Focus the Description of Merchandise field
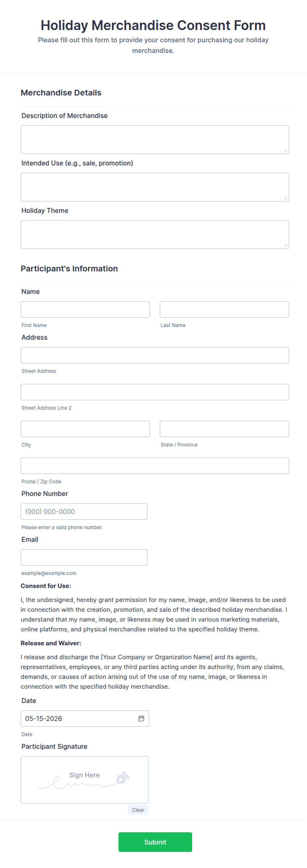Image resolution: width=307 pixels, height=868 pixels. click(155, 140)
